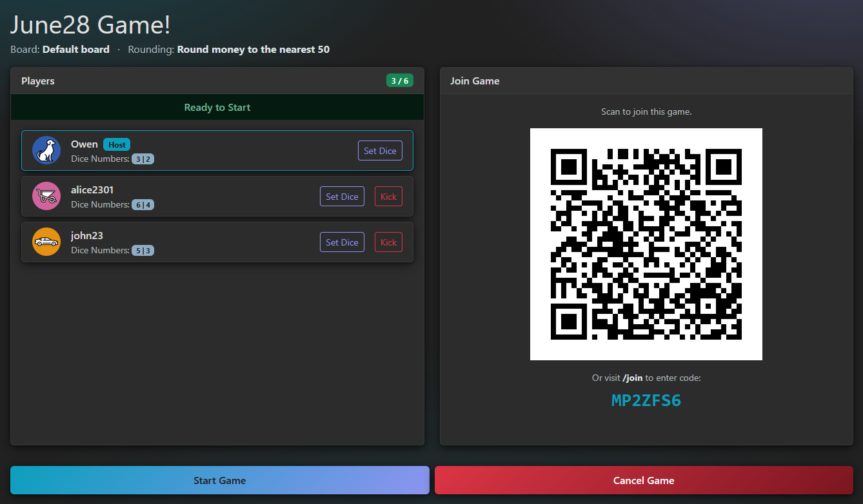Click the Ready to Start banner
Viewport: 863px width, 504px height.
[217, 107]
